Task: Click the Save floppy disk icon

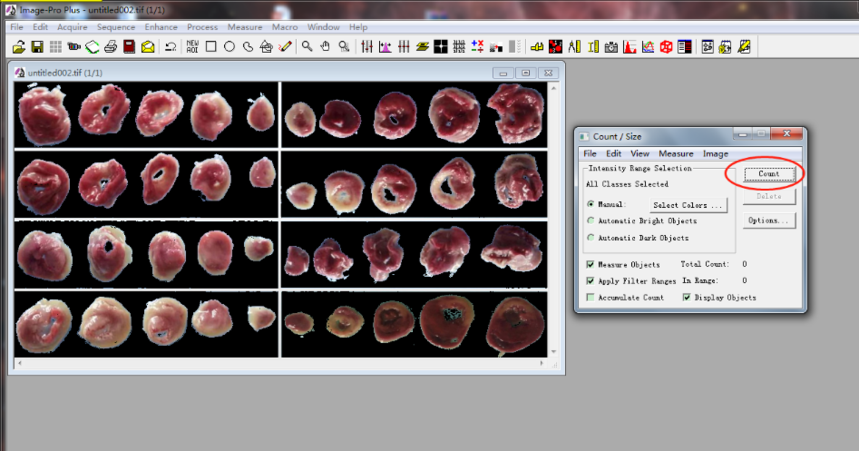Action: (x=36, y=46)
